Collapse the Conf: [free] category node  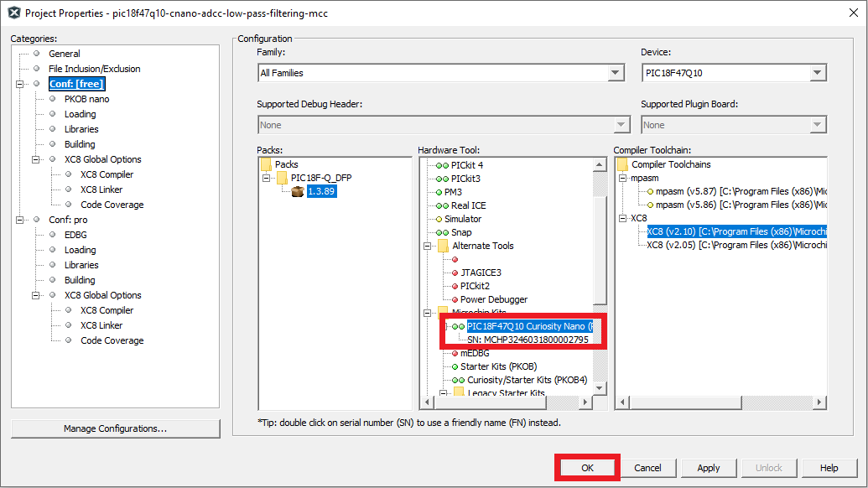pos(20,84)
